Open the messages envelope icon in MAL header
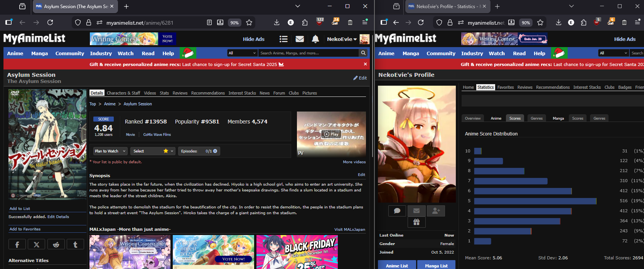Screen dimensions: 644x269 click(x=300, y=39)
